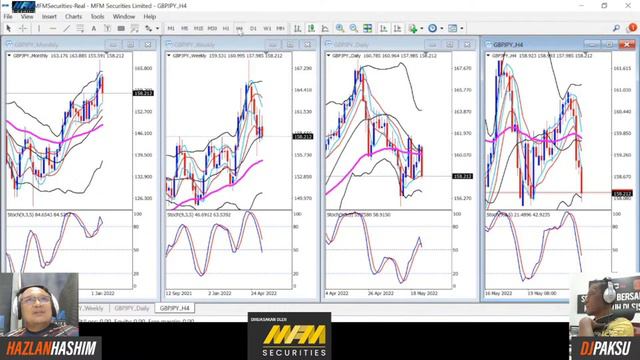Screen dimensions: 640x360
Task: Collapse GBPJPY,Weekly chart header triangle
Action: [x=169, y=56]
